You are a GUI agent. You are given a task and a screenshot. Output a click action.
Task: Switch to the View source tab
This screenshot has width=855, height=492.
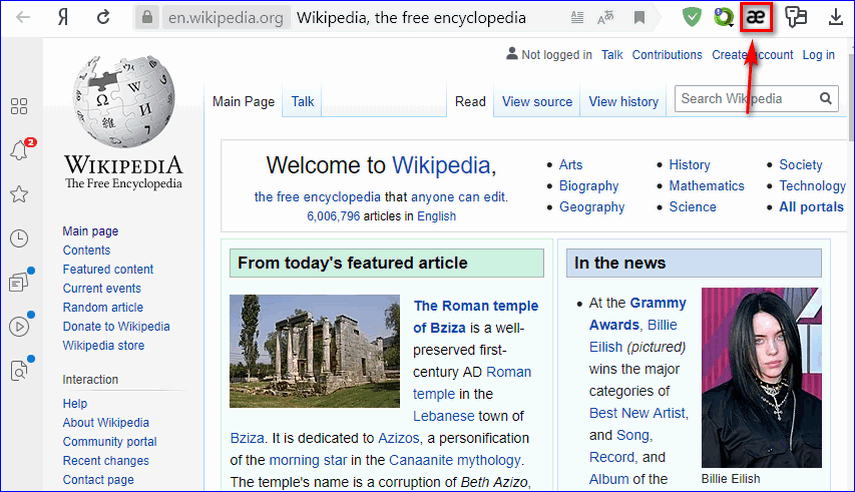[537, 101]
